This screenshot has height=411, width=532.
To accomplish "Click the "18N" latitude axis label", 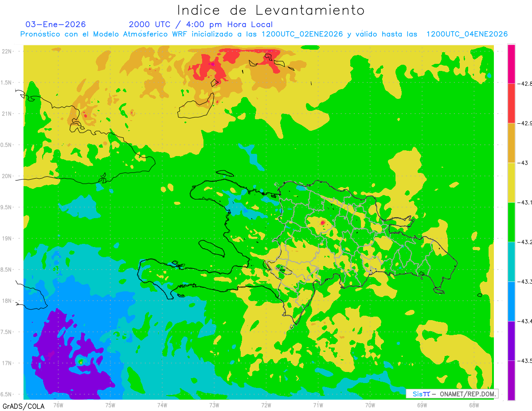I will [7, 301].
